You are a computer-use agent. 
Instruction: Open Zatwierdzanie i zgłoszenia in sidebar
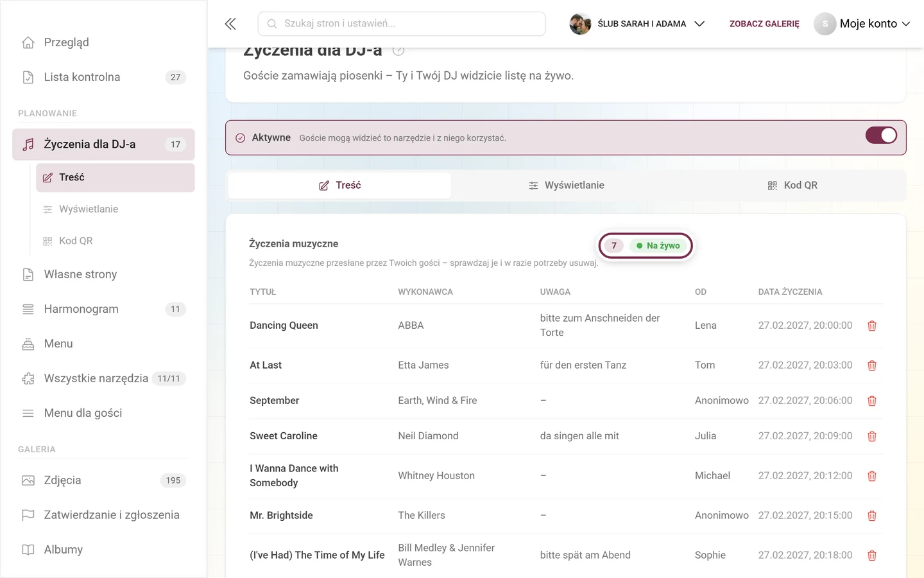[x=103, y=515]
